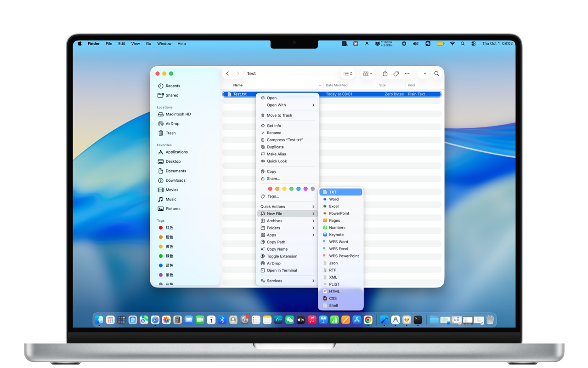Screen dimensions: 588x368
Task: Select AirDrop in the Finder sidebar
Action: (x=168, y=124)
